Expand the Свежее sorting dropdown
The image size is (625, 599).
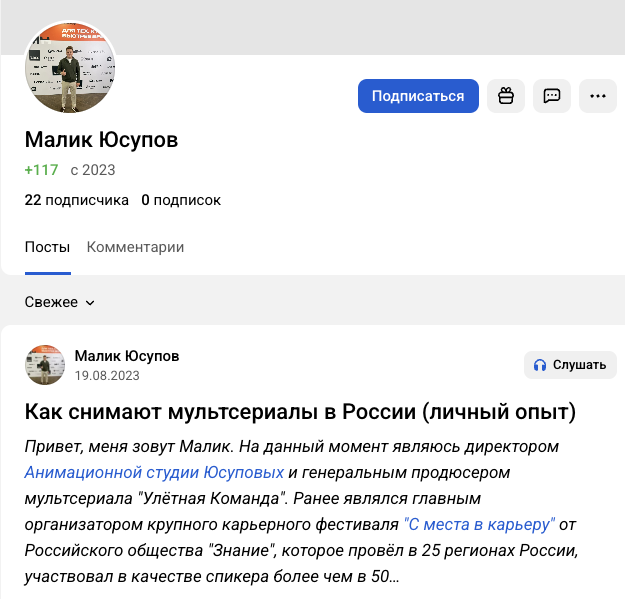click(60, 302)
